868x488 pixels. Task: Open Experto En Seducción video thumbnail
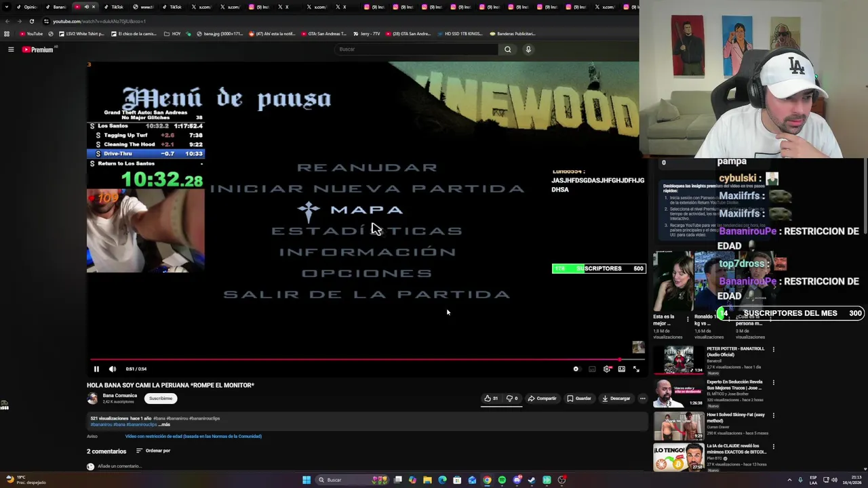tap(678, 393)
